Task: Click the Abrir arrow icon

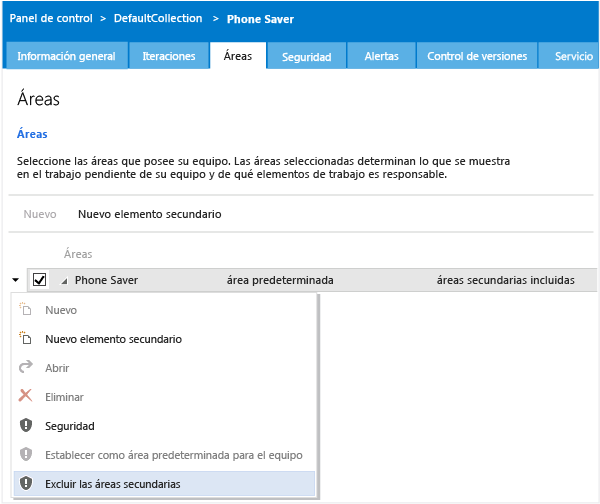Action: point(26,367)
